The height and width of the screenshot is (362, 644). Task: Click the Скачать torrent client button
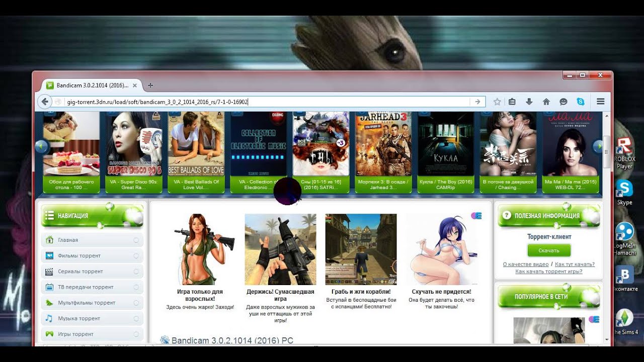coord(549,250)
